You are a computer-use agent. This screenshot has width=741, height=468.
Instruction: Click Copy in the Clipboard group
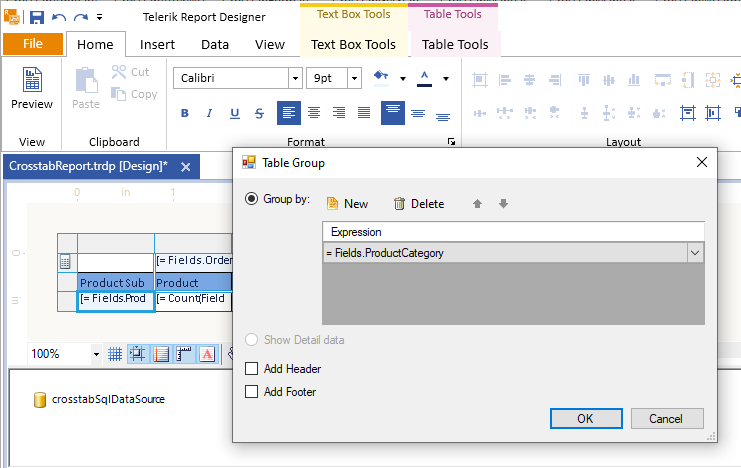[134, 94]
